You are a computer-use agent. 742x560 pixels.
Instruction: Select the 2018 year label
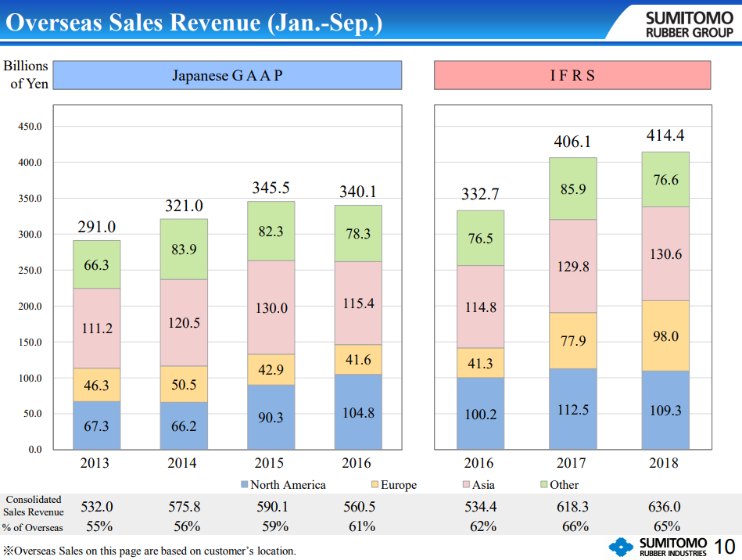(x=664, y=462)
